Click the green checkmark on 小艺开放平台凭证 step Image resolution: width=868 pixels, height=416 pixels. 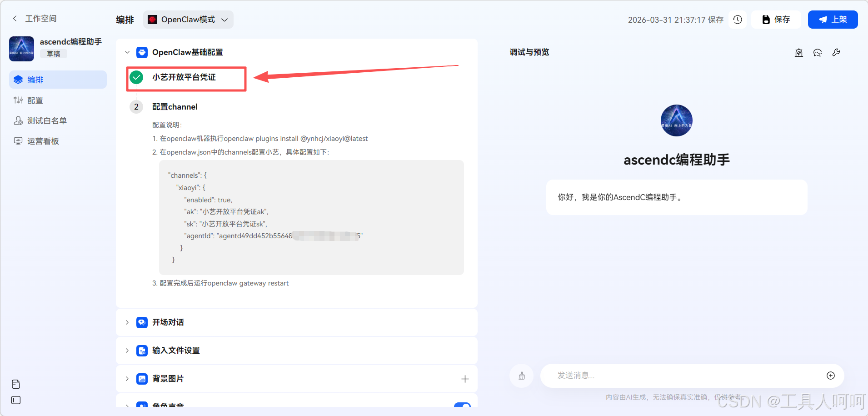tap(136, 77)
